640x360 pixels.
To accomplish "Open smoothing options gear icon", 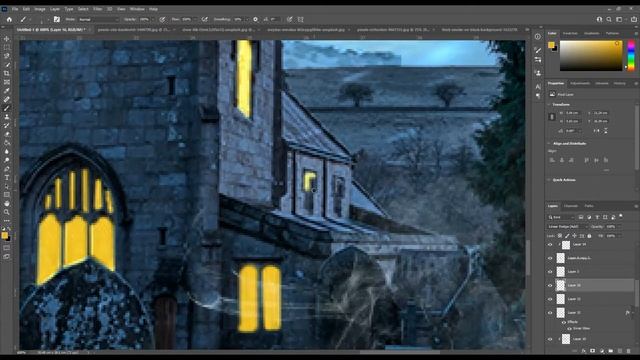I will click(256, 19).
